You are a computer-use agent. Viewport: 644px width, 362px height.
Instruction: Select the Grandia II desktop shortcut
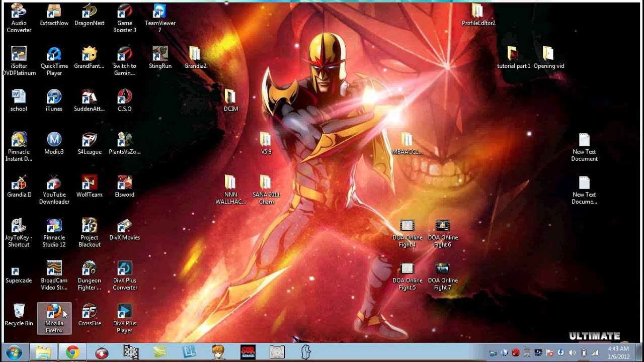coord(19,186)
